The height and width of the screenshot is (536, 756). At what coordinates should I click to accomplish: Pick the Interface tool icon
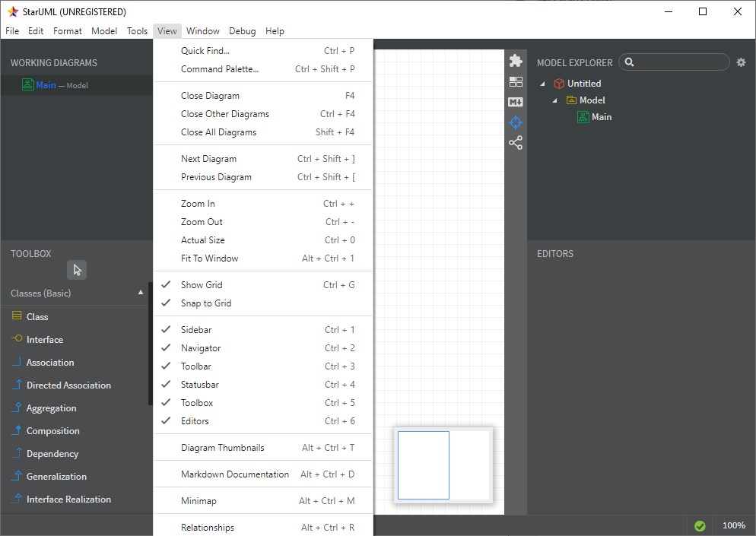coord(17,338)
